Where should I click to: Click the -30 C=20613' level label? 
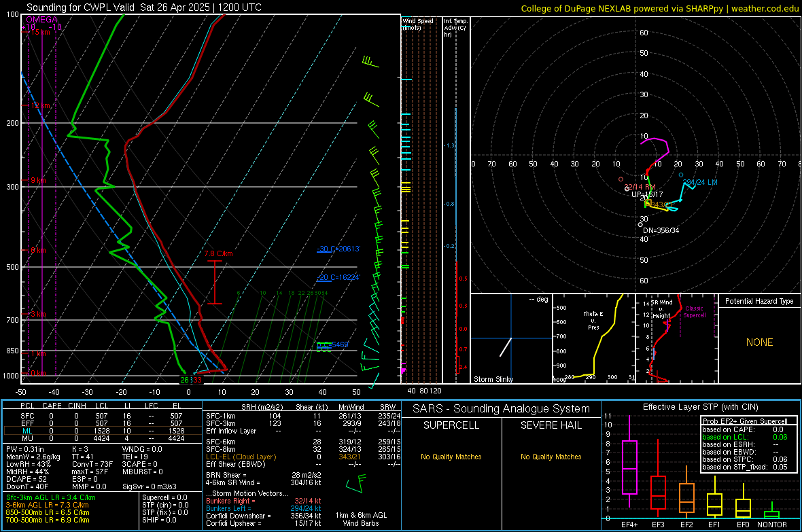(338, 249)
